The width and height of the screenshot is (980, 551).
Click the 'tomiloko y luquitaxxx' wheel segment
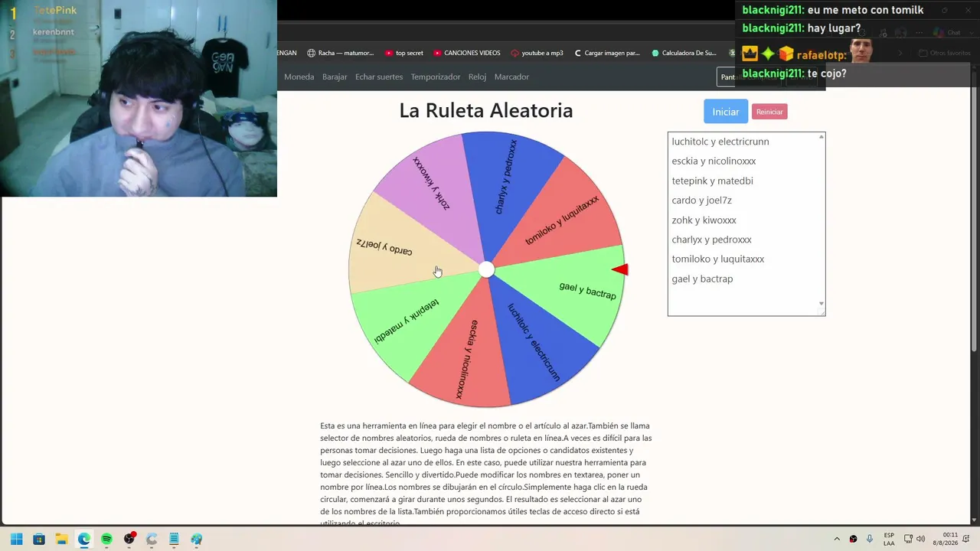(563, 220)
